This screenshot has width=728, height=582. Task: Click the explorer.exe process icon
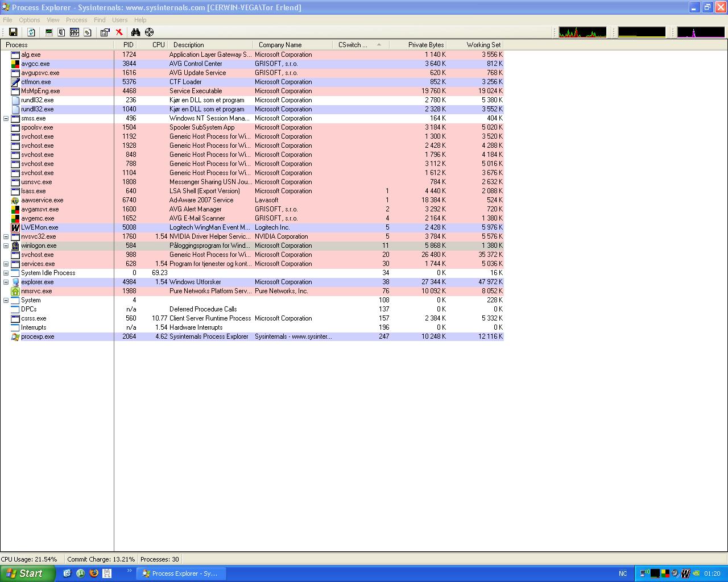(x=15, y=282)
